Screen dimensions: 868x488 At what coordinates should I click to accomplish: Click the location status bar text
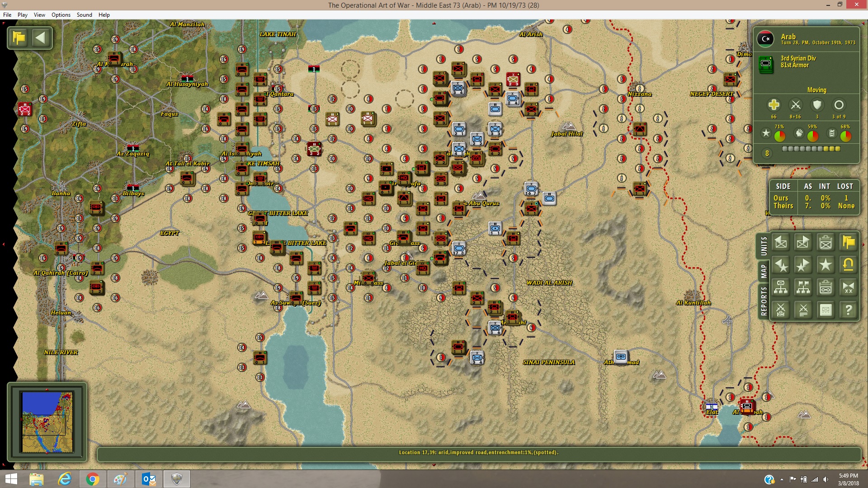(479, 452)
